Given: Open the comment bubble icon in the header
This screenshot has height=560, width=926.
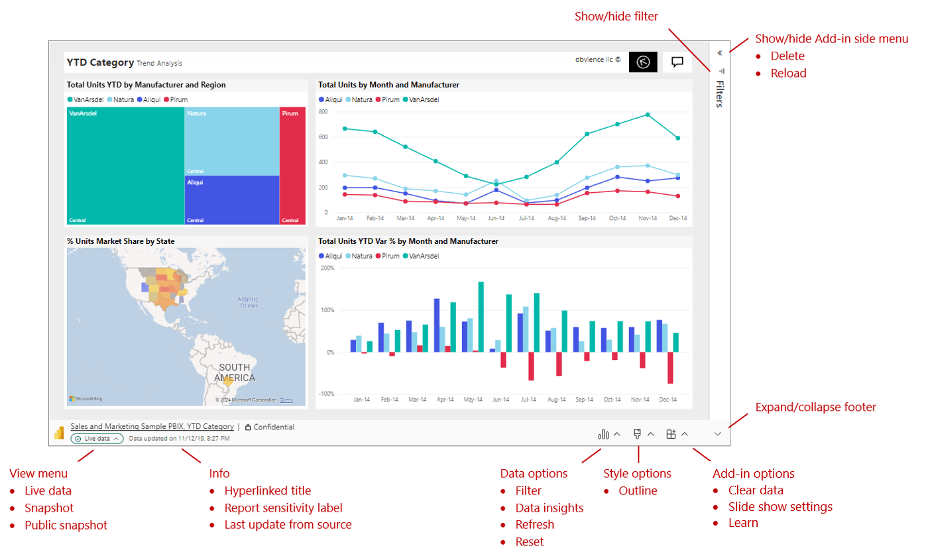Looking at the screenshot, I should (x=679, y=62).
